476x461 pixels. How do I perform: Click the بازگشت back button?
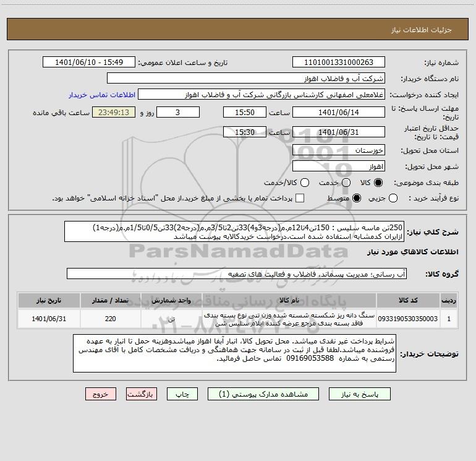142,394
